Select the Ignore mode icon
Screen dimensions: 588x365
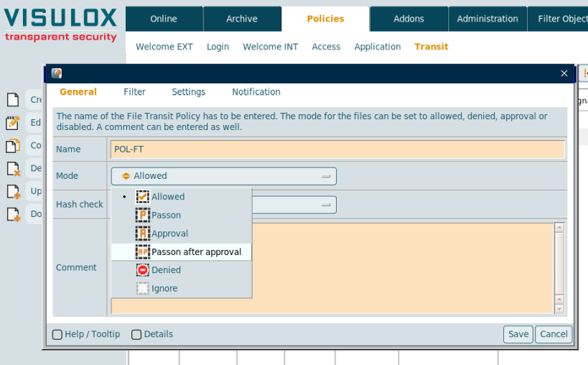(143, 288)
